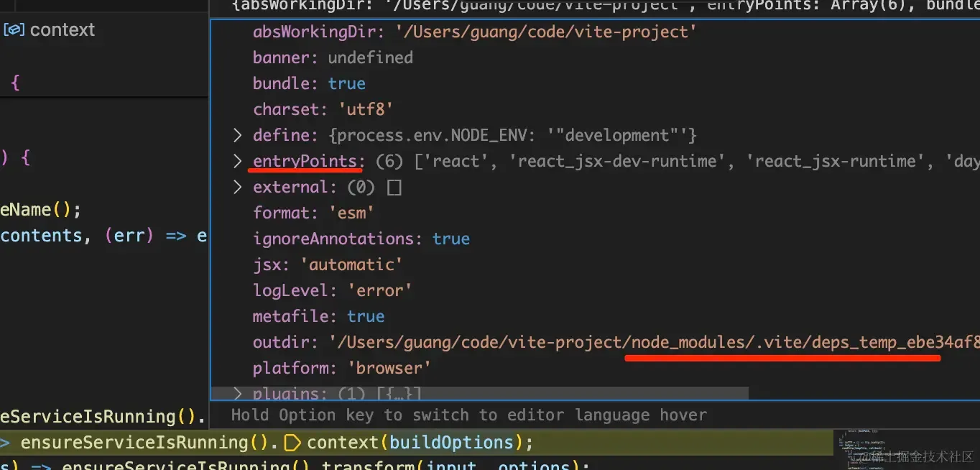Click ensureServiceIsRunning() in the highlighted line
This screenshot has height=470, width=980.
[145, 443]
